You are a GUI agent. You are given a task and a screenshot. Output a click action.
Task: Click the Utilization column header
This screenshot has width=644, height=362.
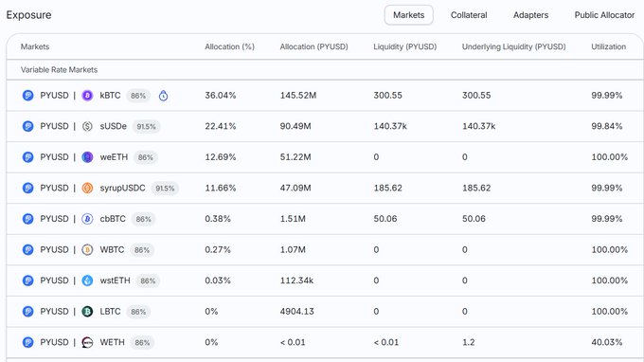click(x=609, y=46)
